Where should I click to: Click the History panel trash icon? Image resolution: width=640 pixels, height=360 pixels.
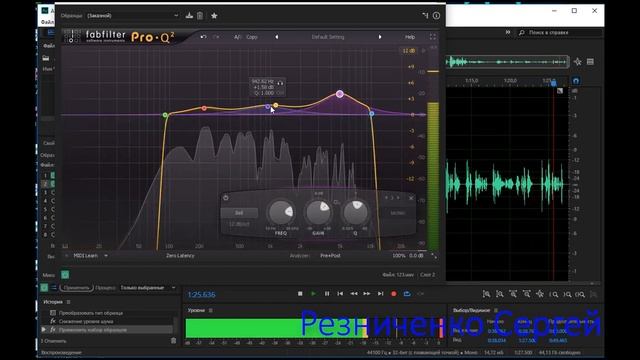[x=173, y=340]
